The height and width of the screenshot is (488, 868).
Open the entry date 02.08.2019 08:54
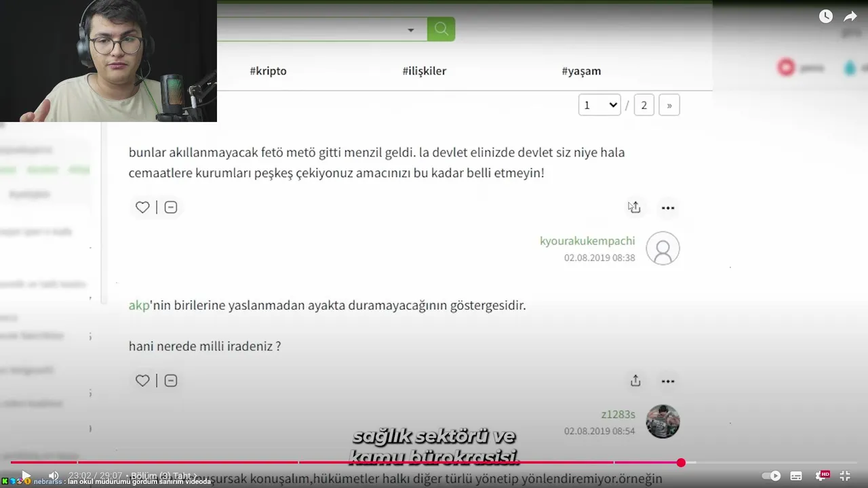click(x=599, y=432)
